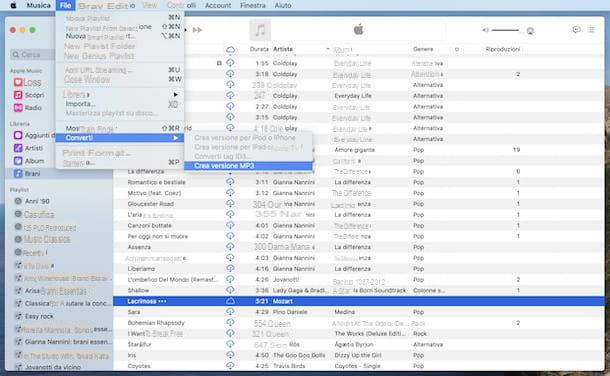Click the Album sidebar icon
This screenshot has height=376, width=610.
(x=18, y=161)
